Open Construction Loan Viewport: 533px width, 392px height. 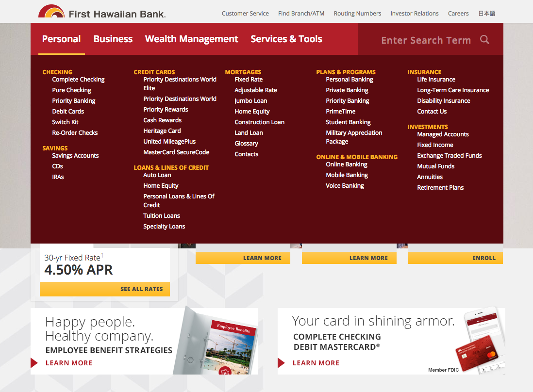tap(259, 122)
